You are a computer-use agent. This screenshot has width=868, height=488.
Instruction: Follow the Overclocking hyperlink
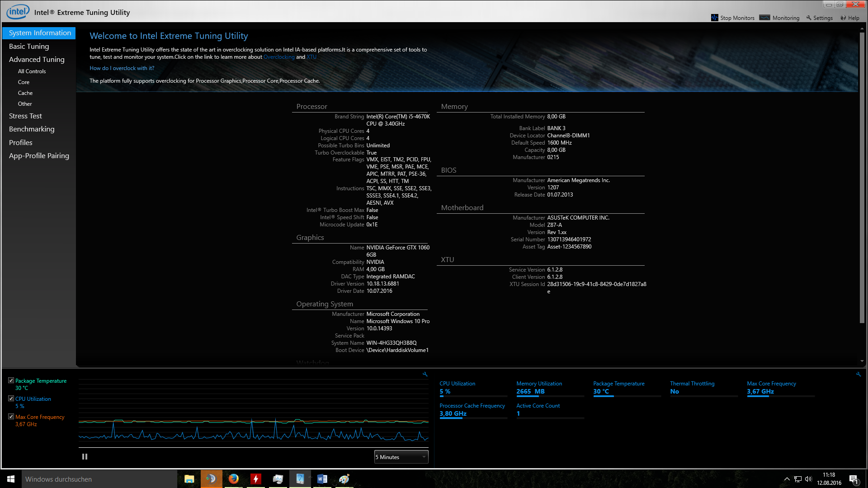coord(278,57)
